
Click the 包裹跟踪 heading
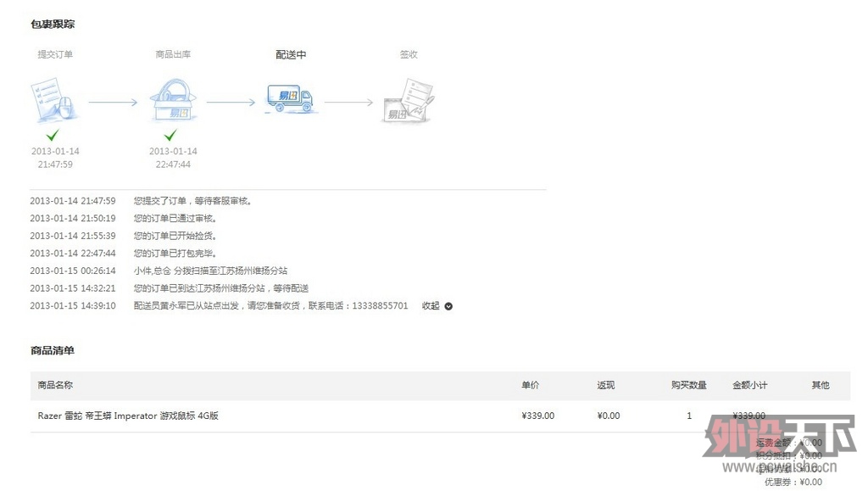pos(53,24)
